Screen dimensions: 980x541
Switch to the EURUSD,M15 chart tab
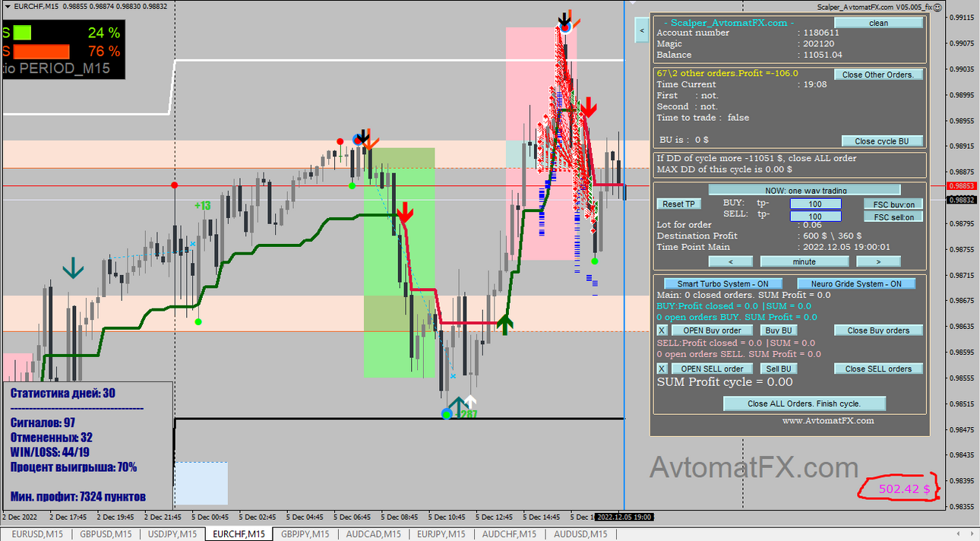(x=36, y=534)
